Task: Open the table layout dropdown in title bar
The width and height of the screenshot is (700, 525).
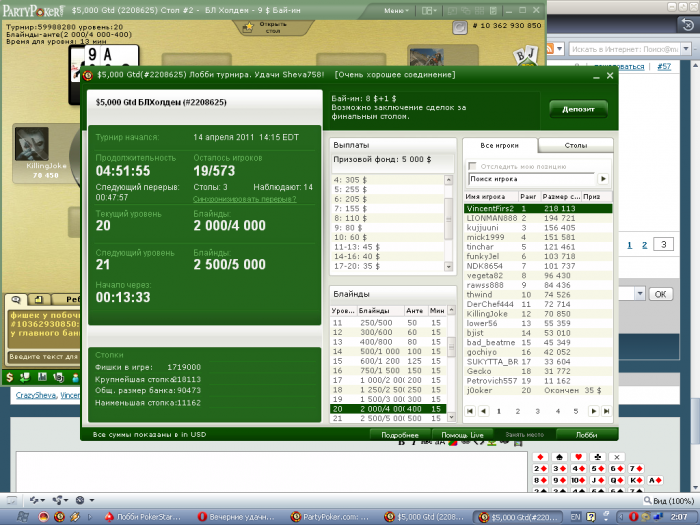Action: pyautogui.click(x=429, y=10)
